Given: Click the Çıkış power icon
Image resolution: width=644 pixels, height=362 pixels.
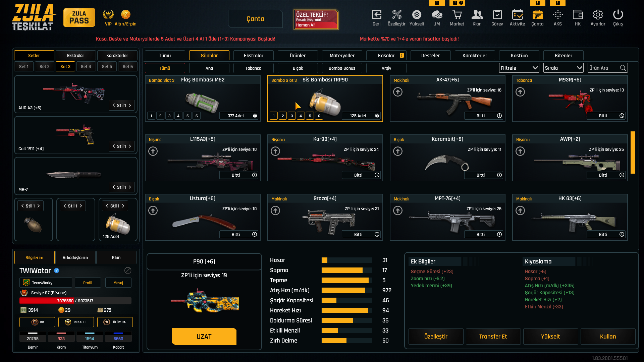Looking at the screenshot, I should pyautogui.click(x=618, y=15).
